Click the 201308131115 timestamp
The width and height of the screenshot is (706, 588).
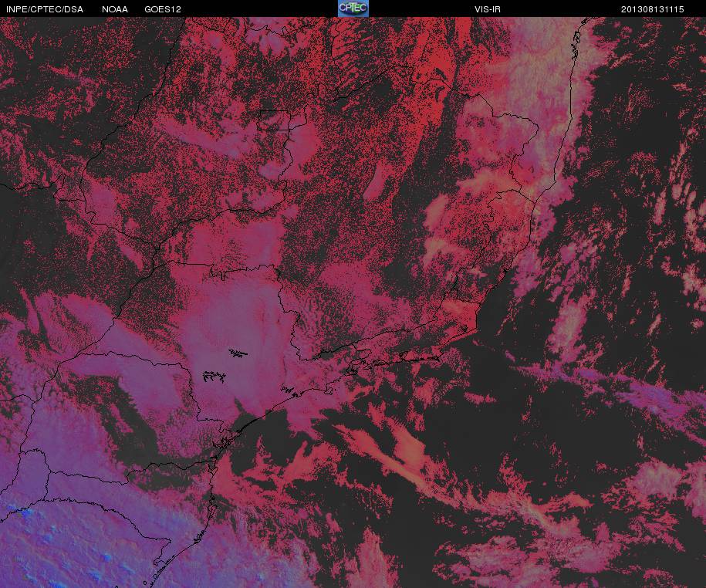(653, 9)
